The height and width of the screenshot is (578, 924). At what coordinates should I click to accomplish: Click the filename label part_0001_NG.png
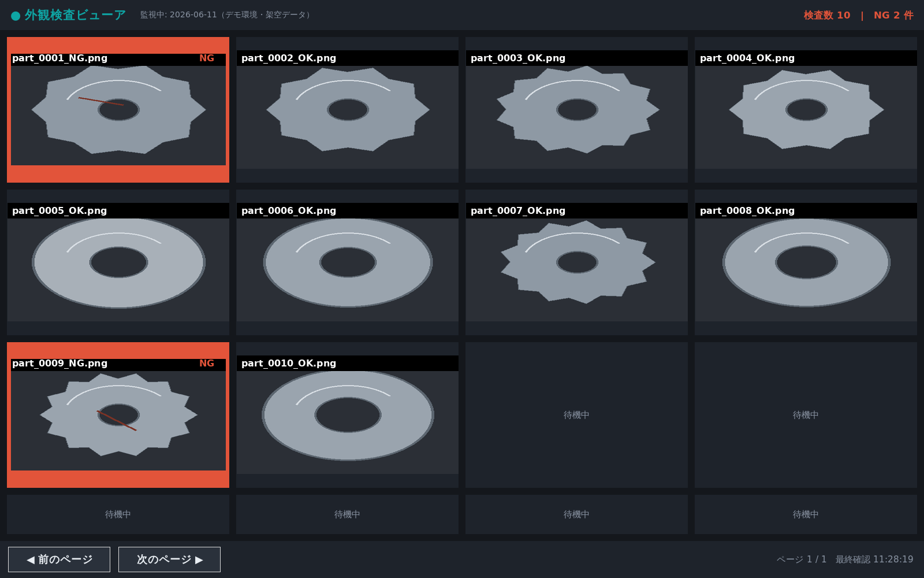(60, 58)
